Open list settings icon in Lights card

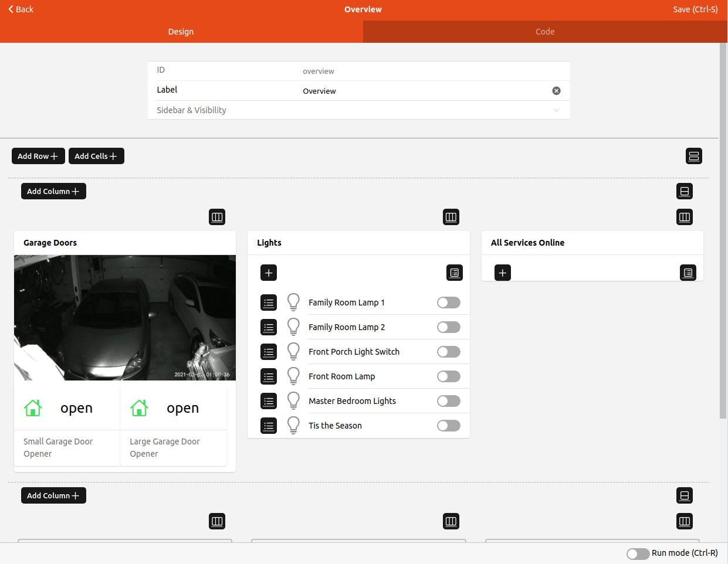click(x=454, y=273)
